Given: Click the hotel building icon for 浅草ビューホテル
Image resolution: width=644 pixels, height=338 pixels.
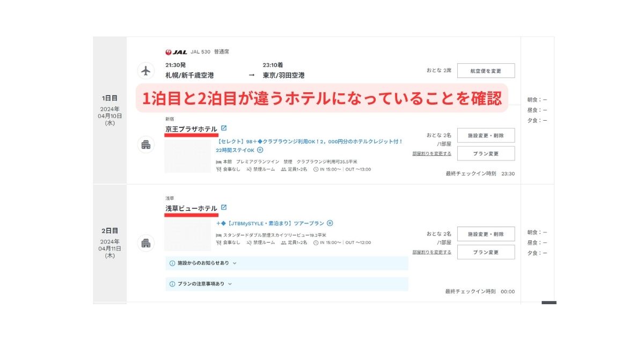Looking at the screenshot, I should [145, 243].
